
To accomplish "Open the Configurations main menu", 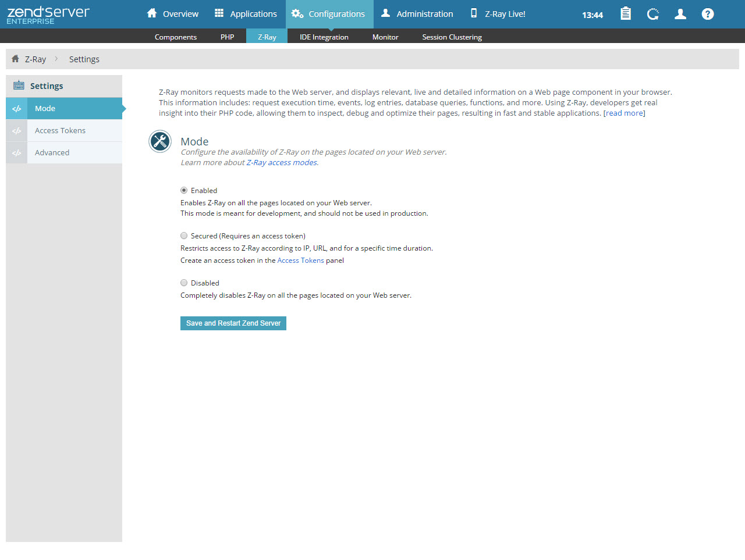I will click(x=329, y=14).
